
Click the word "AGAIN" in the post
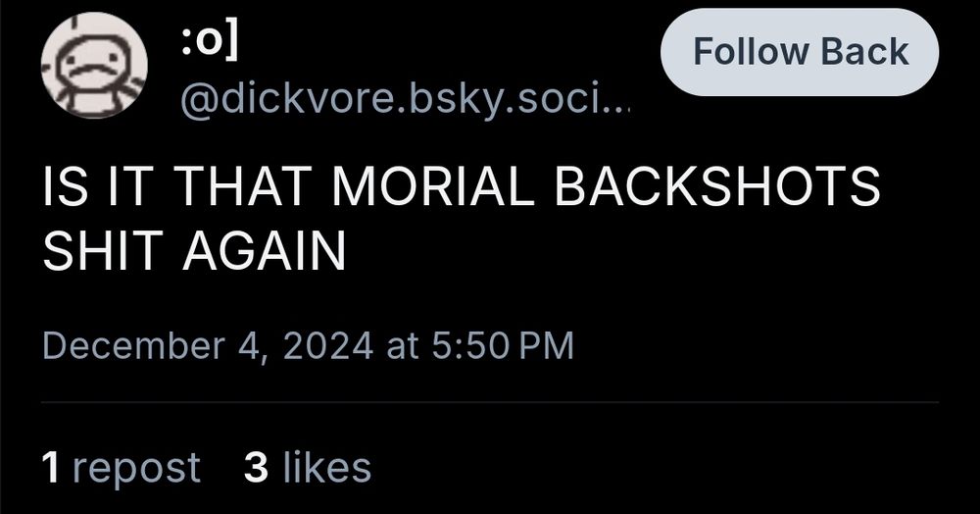tap(264, 250)
